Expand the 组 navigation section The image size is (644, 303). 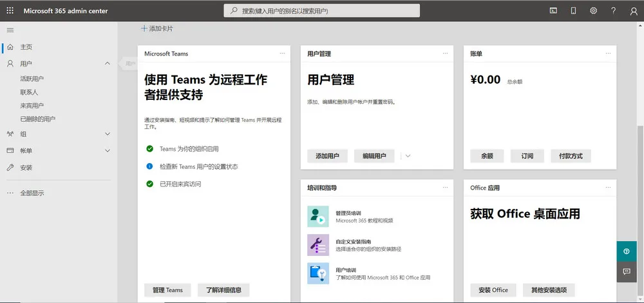tap(108, 134)
